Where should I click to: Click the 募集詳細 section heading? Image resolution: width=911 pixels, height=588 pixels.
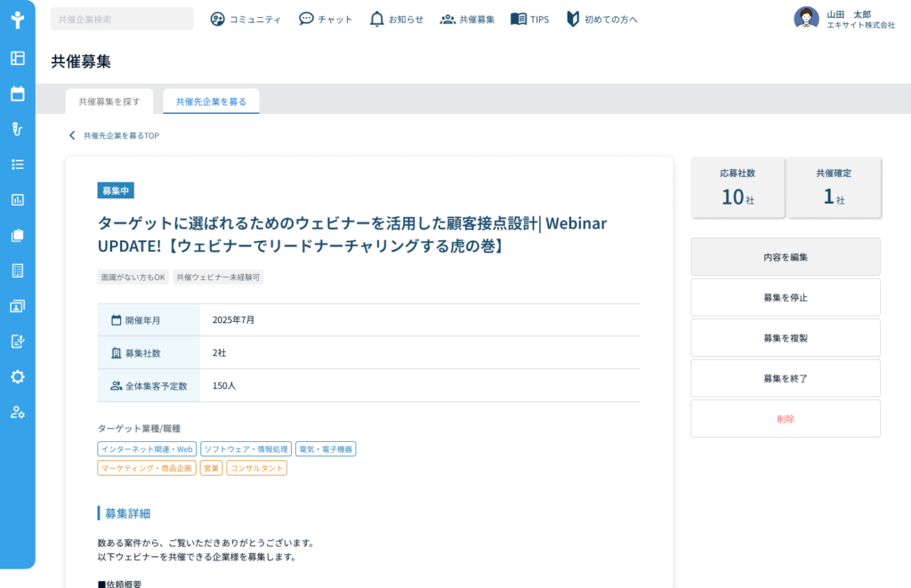point(128,513)
